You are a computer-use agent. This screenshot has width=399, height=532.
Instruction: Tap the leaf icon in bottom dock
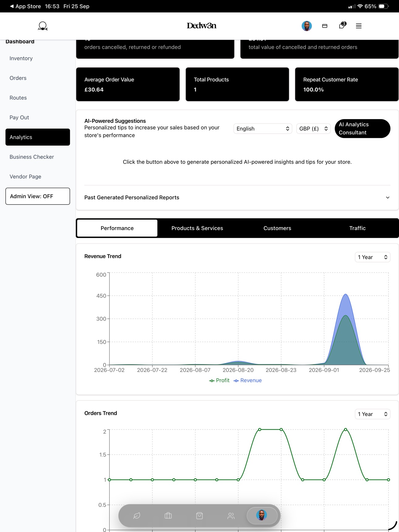(137, 516)
